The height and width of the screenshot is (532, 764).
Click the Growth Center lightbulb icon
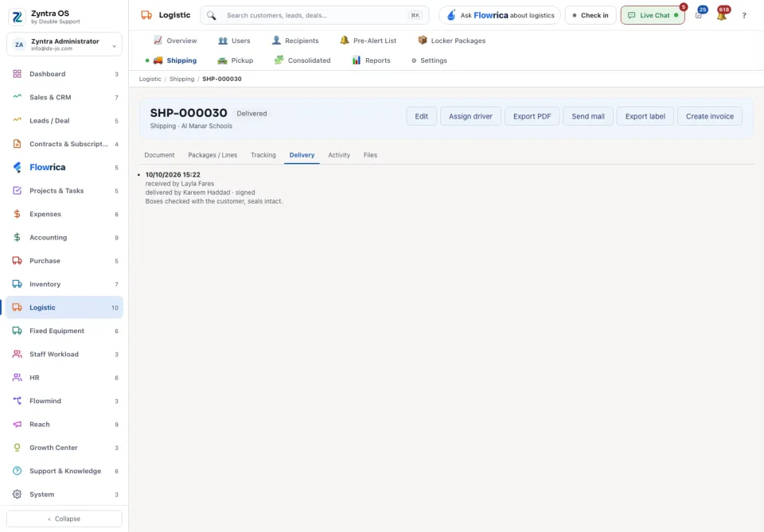(x=17, y=447)
